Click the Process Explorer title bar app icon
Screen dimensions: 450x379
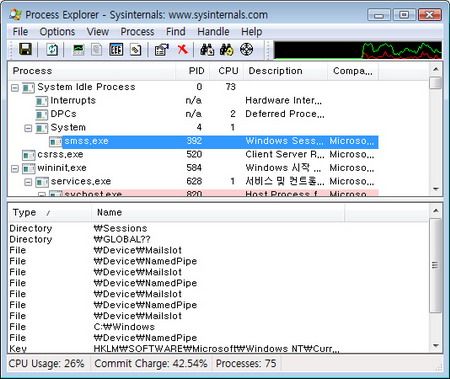point(16,15)
